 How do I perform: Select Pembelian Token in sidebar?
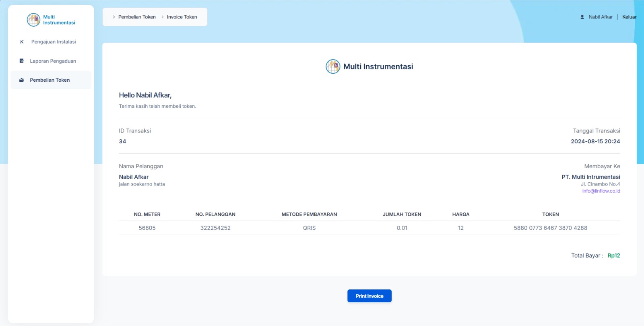point(50,80)
